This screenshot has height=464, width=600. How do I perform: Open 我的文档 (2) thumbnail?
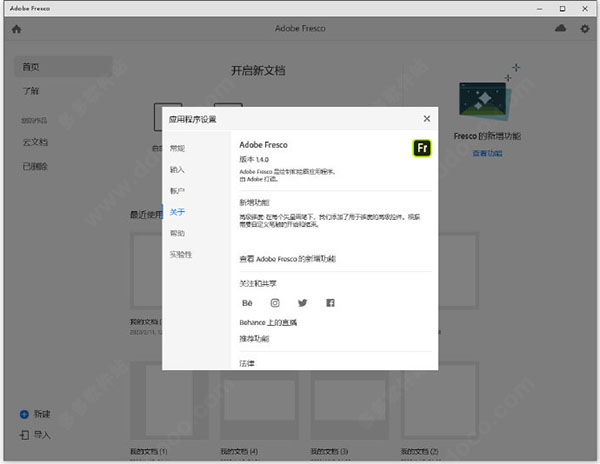440,400
